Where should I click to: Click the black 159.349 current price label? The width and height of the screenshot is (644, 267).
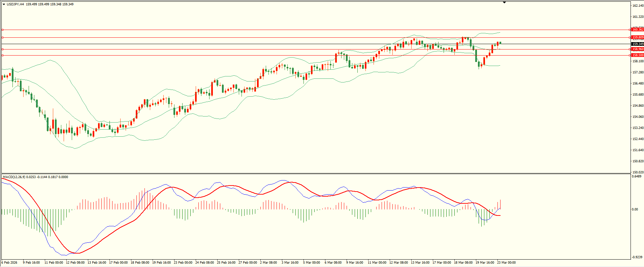point(637,44)
